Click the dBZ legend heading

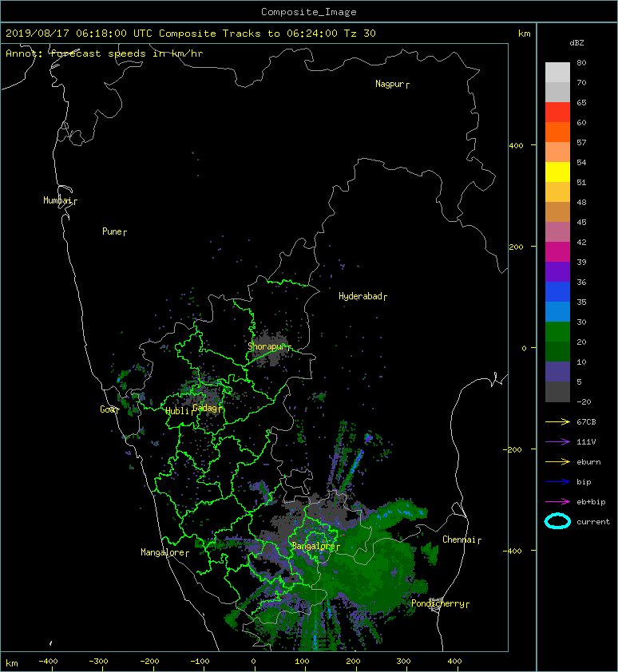[x=576, y=43]
